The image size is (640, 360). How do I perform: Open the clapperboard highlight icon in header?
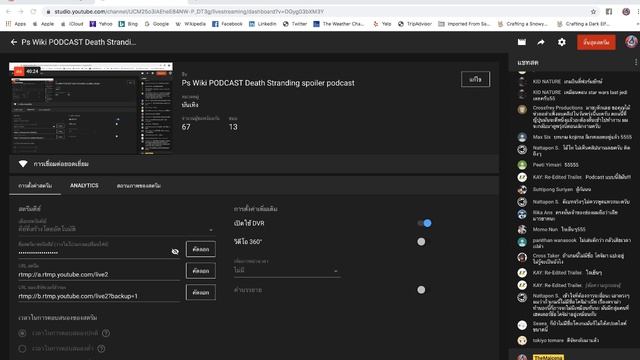522,42
